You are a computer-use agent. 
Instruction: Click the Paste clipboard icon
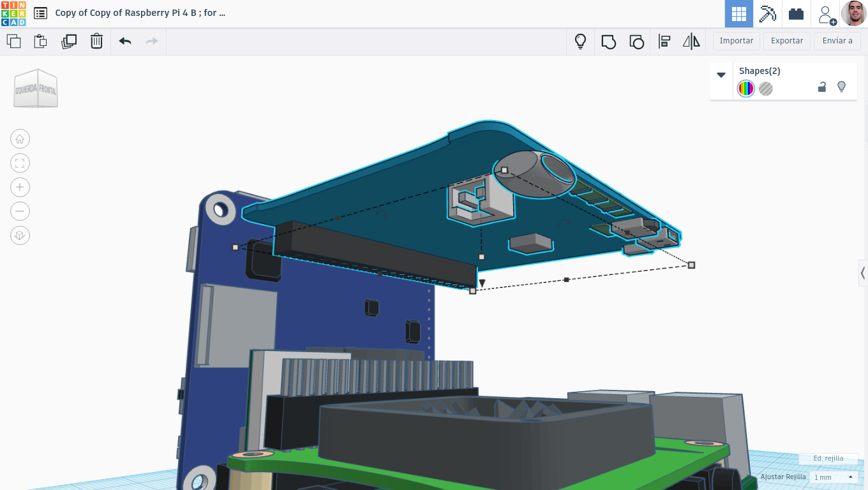pyautogui.click(x=40, y=41)
